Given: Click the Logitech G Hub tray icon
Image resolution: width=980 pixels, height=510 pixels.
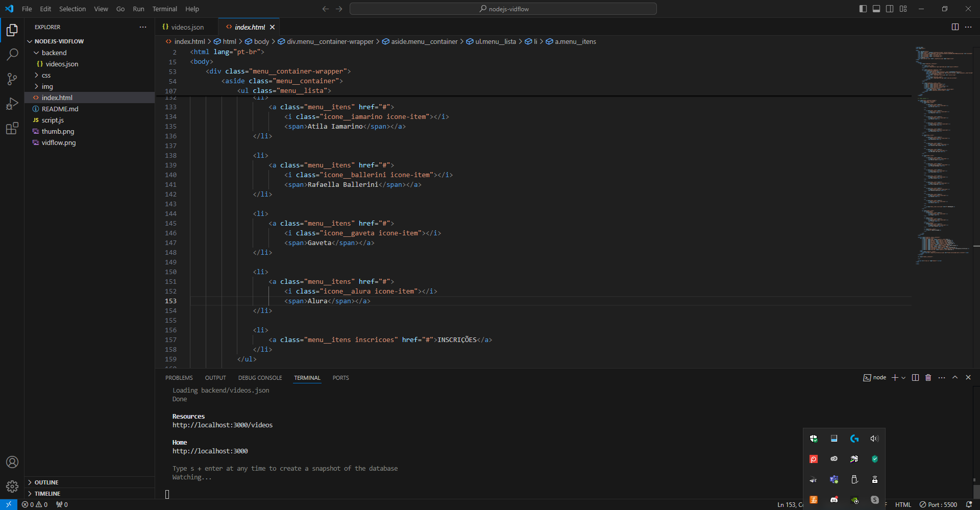Looking at the screenshot, I should [x=854, y=439].
